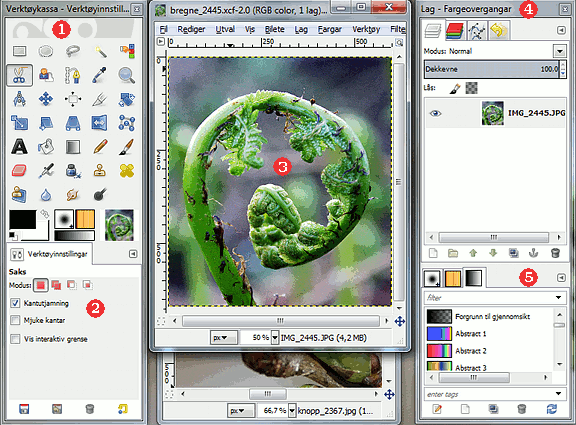Open the 50 % zoom dropdown
This screenshot has height=425, width=576.
(x=275, y=337)
